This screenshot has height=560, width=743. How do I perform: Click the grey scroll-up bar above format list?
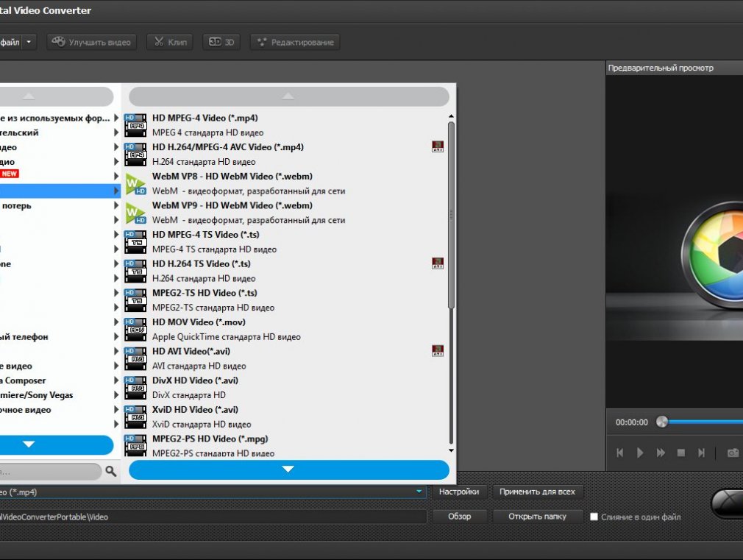[x=289, y=96]
